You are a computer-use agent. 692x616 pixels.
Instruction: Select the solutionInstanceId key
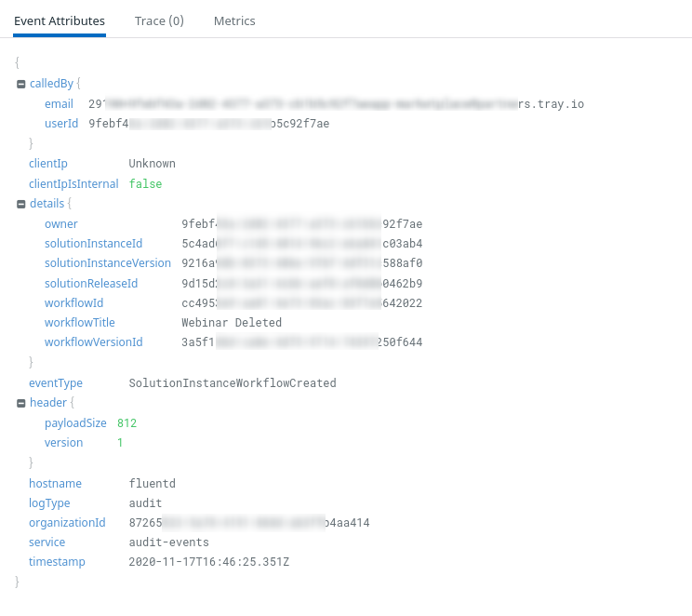[93, 244]
